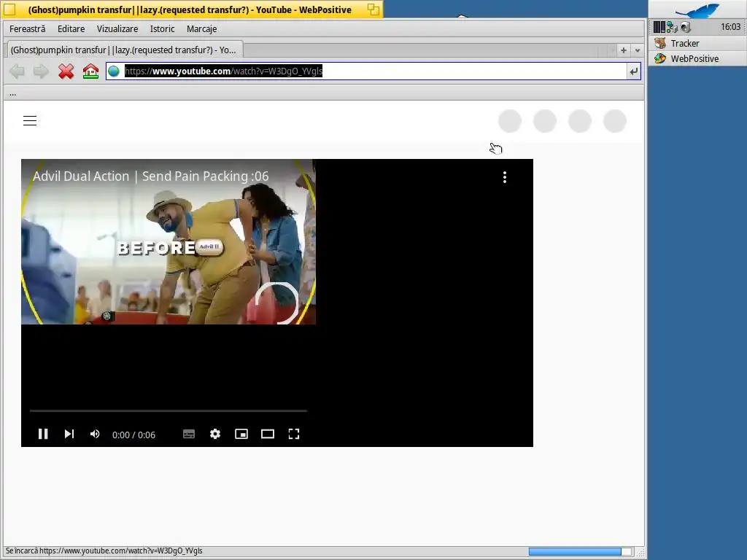Go to the home page icon
This screenshot has width=747, height=560.
click(90, 71)
